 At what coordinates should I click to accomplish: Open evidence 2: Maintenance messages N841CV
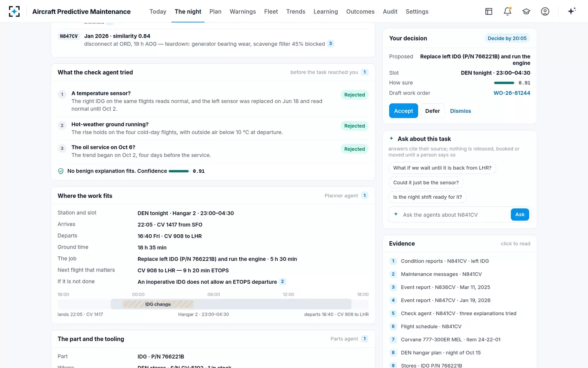[460, 274]
